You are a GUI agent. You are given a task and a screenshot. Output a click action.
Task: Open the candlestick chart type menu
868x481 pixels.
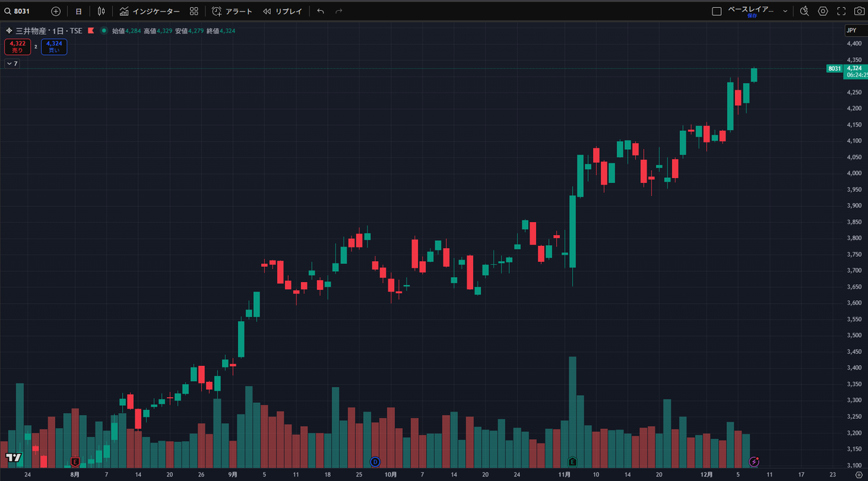click(x=101, y=12)
